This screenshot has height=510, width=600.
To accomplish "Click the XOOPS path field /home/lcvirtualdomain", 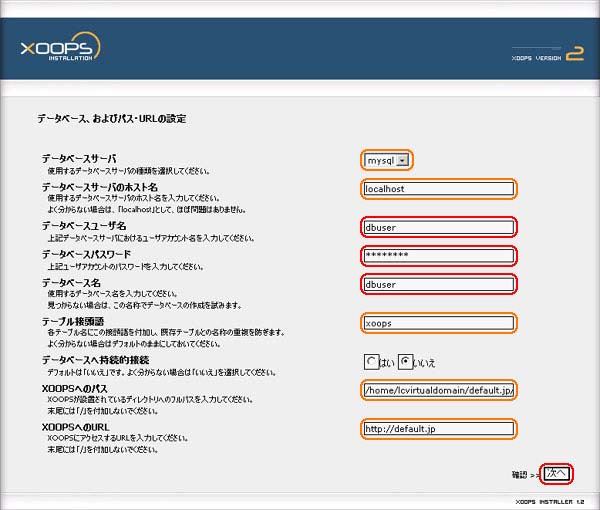I will click(x=439, y=390).
